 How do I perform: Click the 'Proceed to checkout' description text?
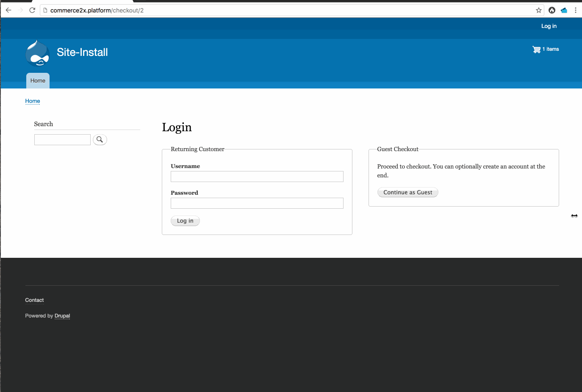461,171
